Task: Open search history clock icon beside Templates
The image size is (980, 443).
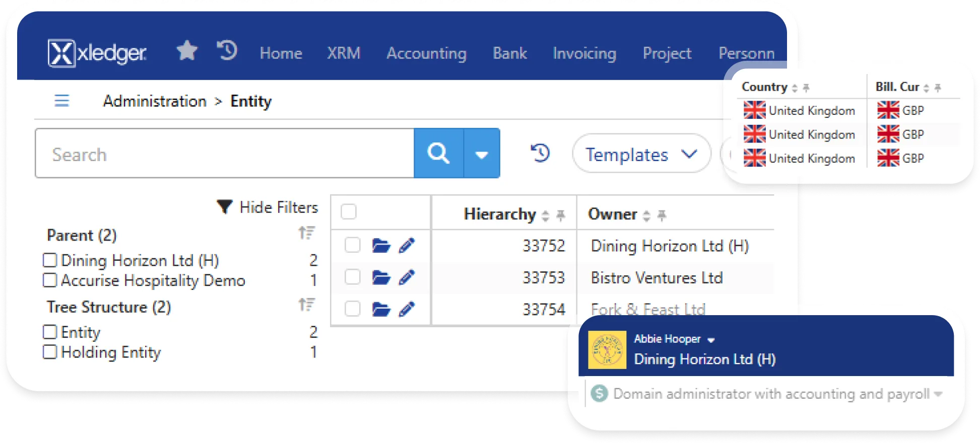Action: point(540,153)
